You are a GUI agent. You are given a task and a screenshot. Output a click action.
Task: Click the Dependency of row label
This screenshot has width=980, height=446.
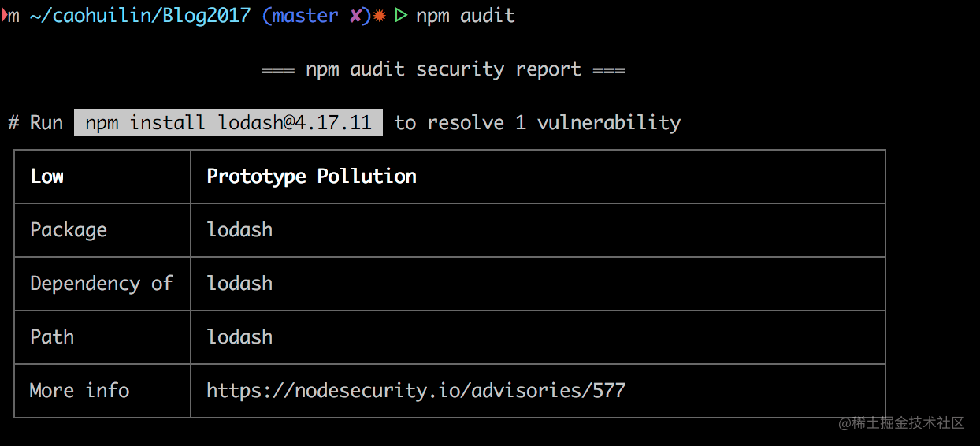(x=102, y=284)
